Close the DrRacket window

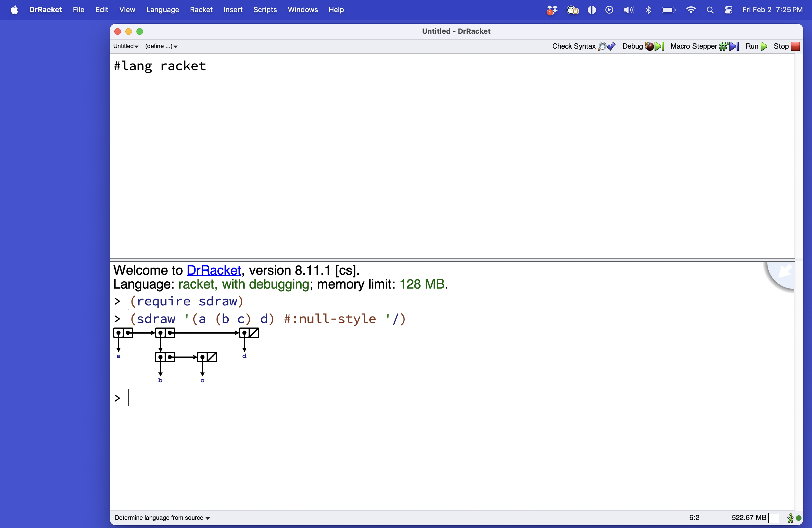(x=118, y=31)
